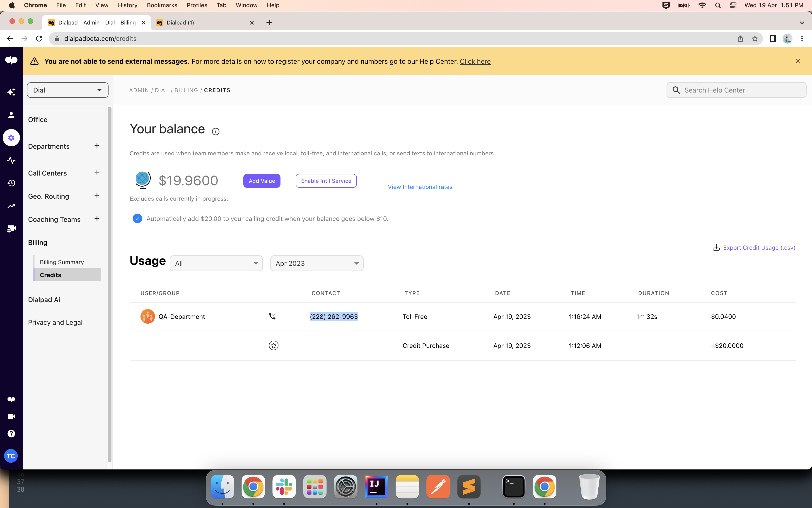Click the Search Help Center field
Screen dimensions: 812x508
pyautogui.click(x=736, y=90)
